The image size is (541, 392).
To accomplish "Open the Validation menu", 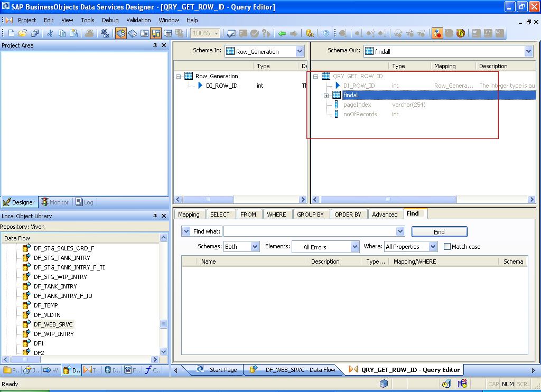I will 139,20.
